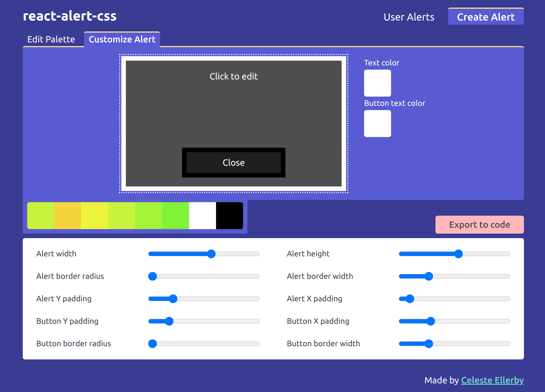Pick the black palette color
Viewport: 545px width, 392px height.
(x=229, y=216)
